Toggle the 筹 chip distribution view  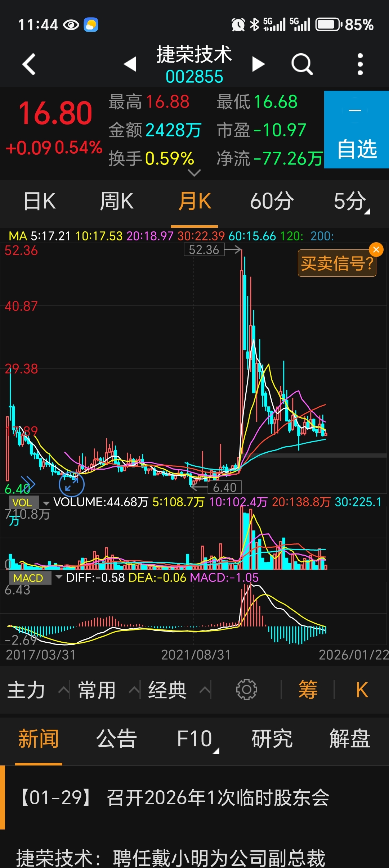[308, 690]
